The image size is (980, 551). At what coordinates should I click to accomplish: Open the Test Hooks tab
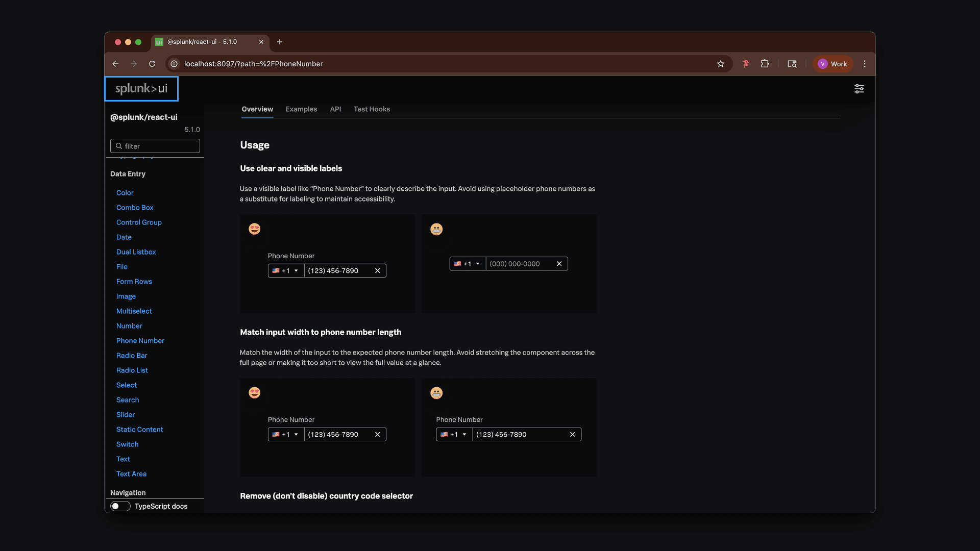tap(372, 109)
